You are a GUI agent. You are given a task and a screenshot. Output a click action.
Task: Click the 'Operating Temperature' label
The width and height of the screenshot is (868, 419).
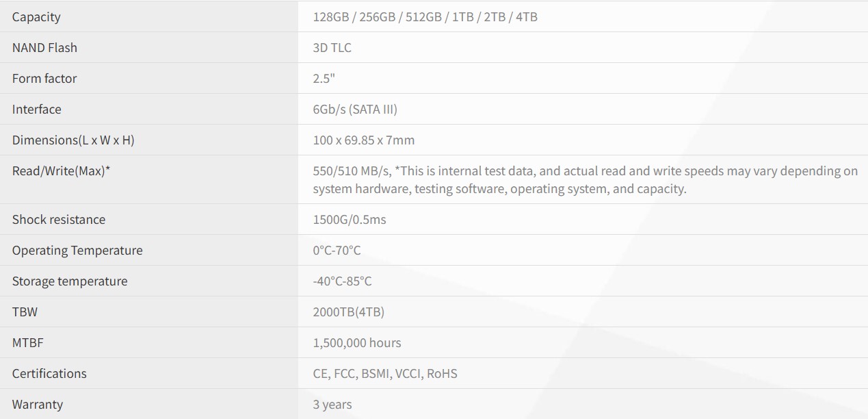tap(77, 250)
